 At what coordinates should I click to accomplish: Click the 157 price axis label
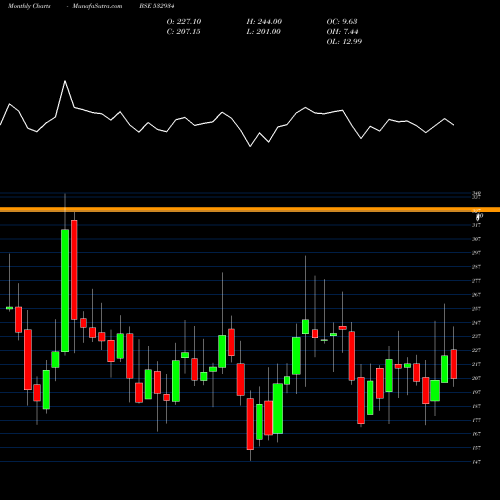tap(476, 448)
